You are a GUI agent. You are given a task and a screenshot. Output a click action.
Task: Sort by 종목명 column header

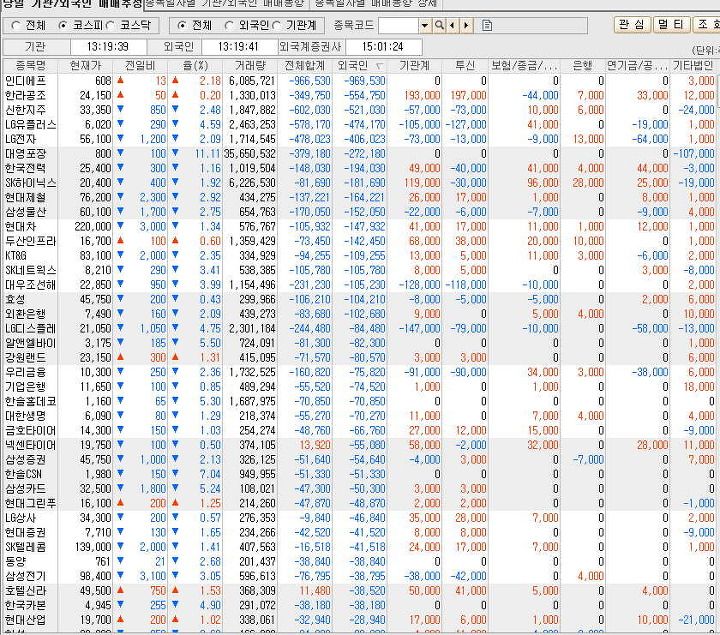coord(30,66)
